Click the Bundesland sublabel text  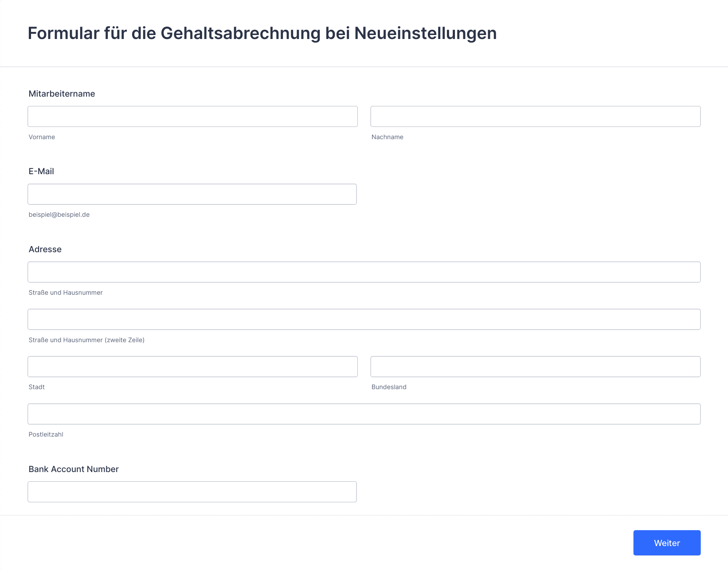pyautogui.click(x=389, y=387)
